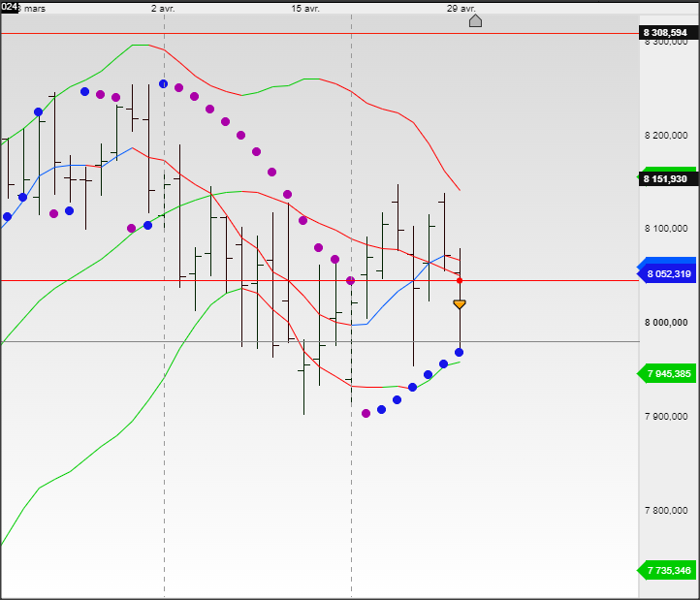Click the 8 000,000 axis value
The height and width of the screenshot is (600, 700).
pos(666,323)
